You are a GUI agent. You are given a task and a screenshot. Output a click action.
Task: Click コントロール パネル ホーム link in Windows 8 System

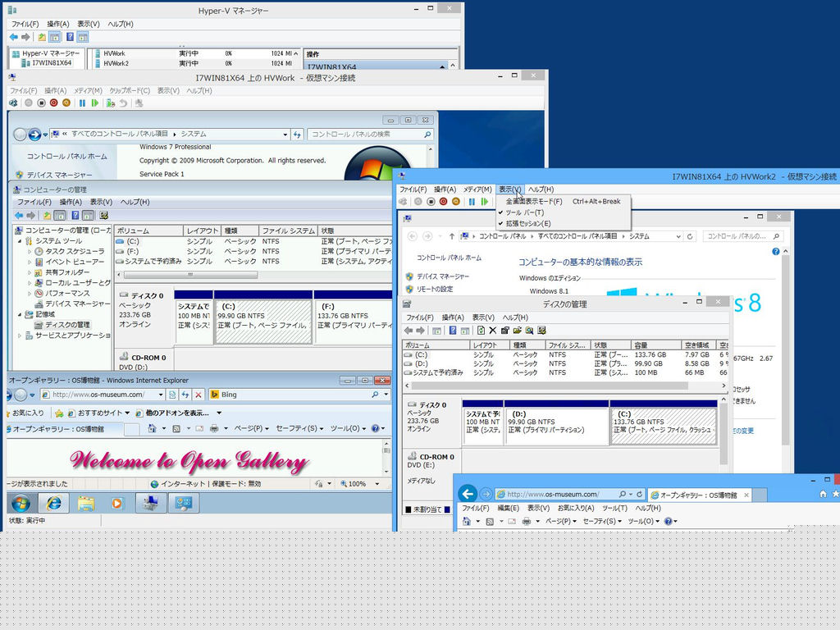point(449,258)
